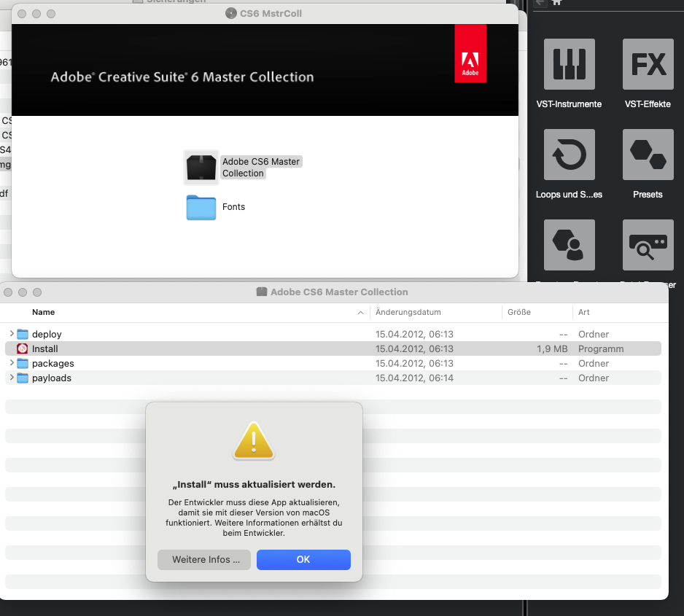Sort by Änderungsdatum column header

tap(408, 312)
